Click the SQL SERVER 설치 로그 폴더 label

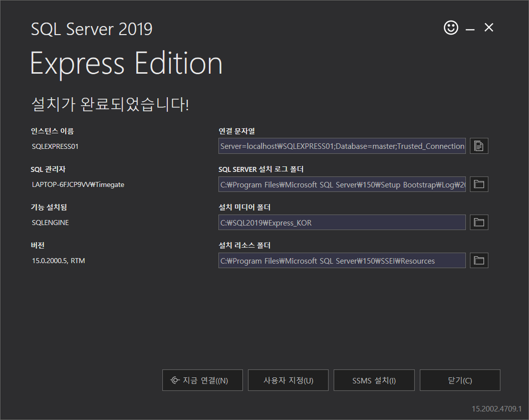click(261, 169)
